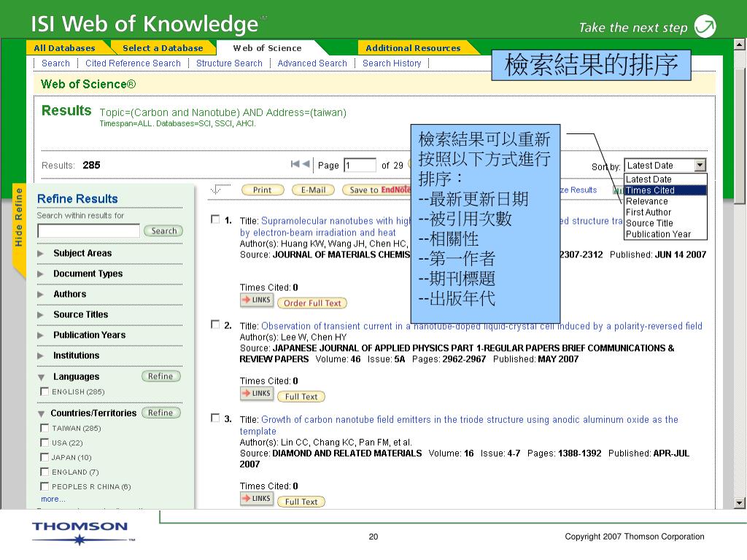This screenshot has height=560, width=747.
Task: Choose Source Title in sort list
Action: [x=665, y=223]
